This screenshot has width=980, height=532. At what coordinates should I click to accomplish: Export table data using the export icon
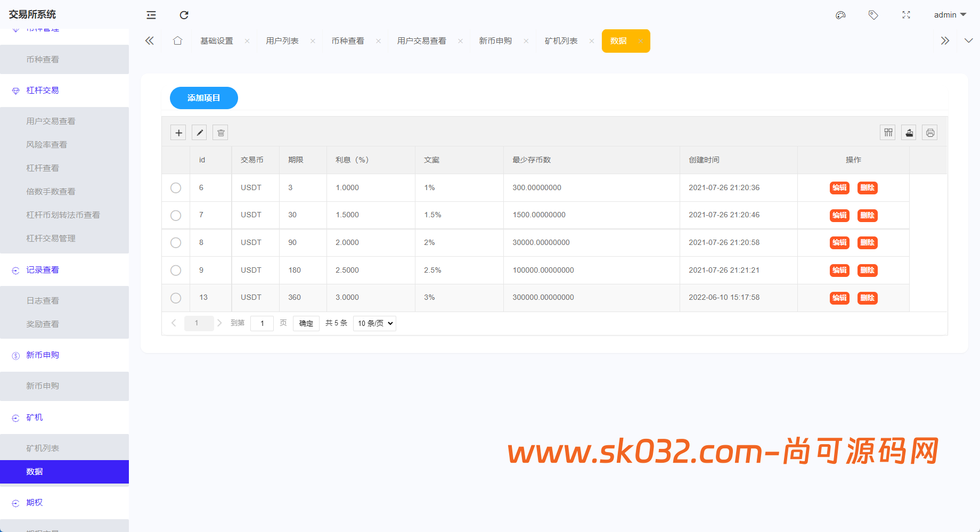click(909, 132)
